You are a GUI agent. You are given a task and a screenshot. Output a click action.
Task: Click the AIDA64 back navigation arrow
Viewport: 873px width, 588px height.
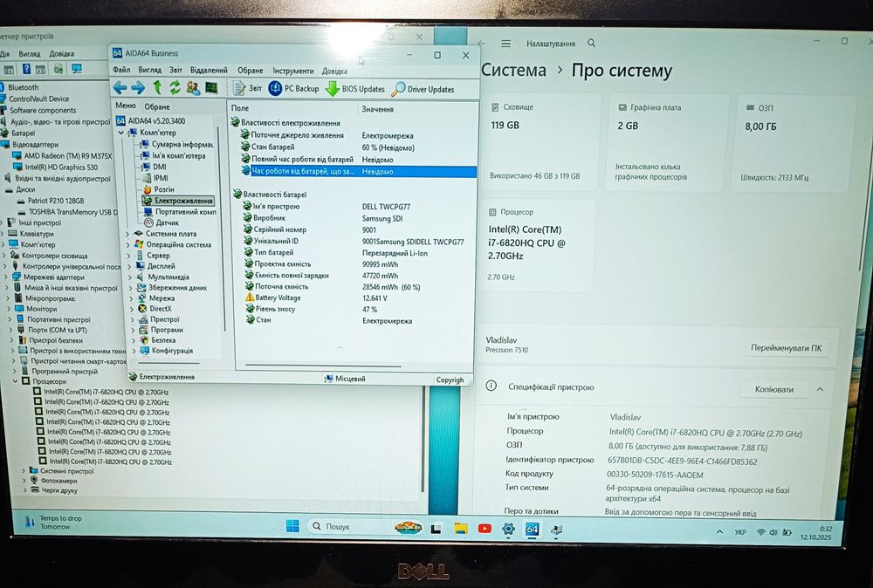click(x=120, y=88)
